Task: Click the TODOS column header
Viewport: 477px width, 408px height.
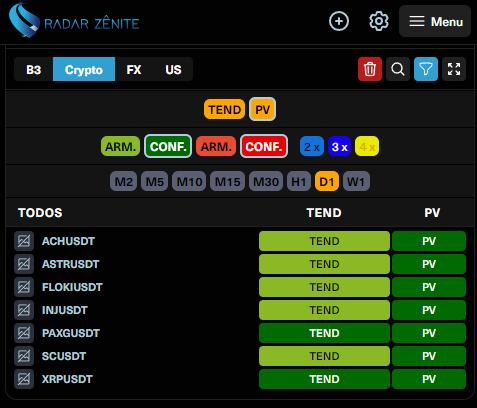Action: (40, 213)
